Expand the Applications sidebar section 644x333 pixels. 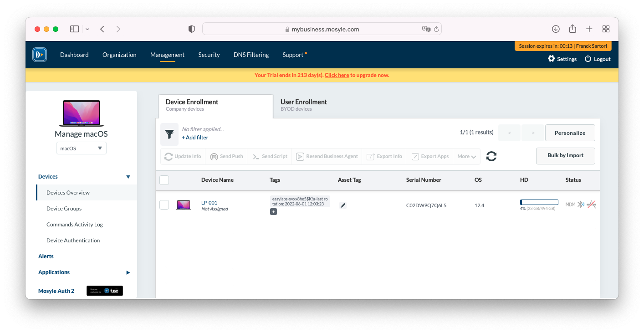[x=128, y=272]
